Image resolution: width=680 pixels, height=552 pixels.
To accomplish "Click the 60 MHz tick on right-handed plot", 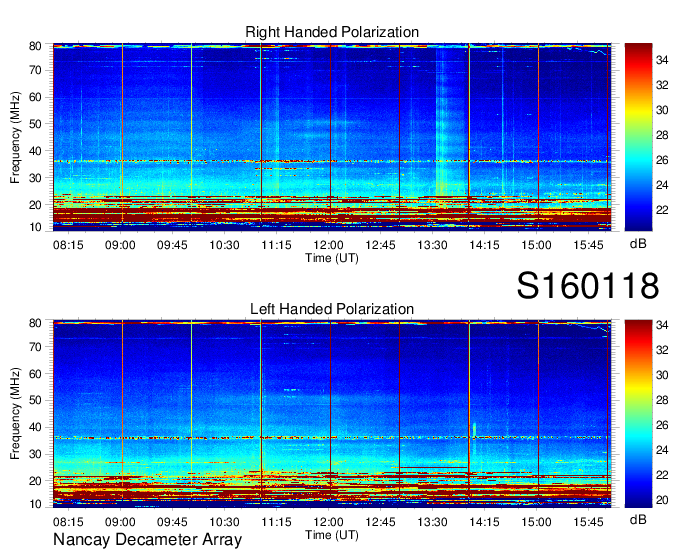I will click(35, 97).
